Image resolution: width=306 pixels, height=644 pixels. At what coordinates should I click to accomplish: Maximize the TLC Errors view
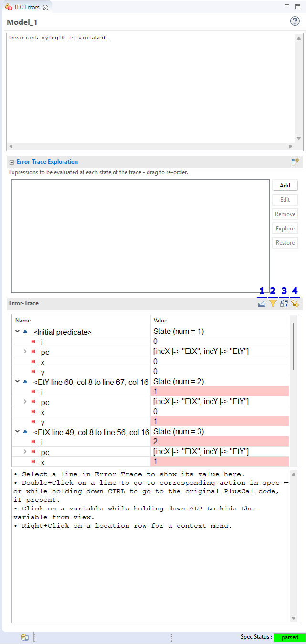coord(298,6)
